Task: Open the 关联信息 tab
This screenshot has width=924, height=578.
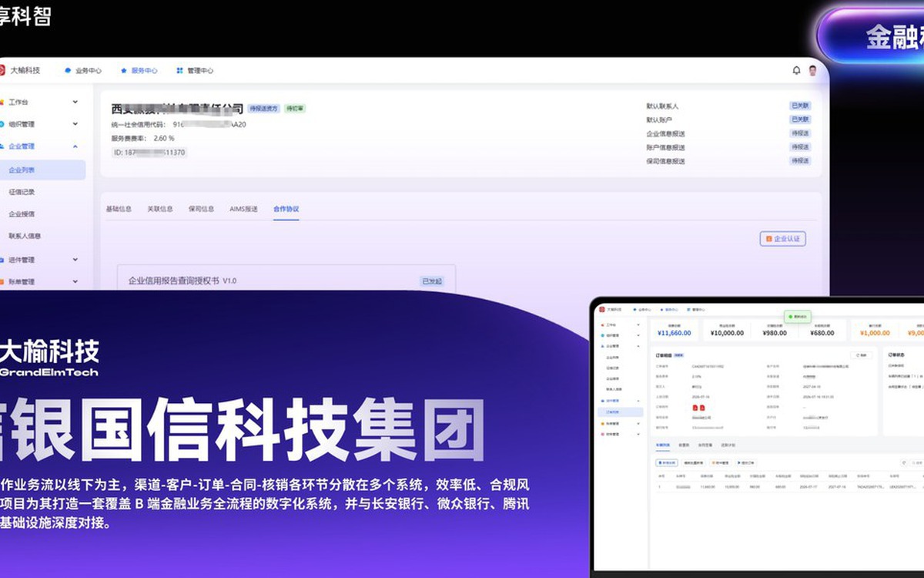Action: (160, 209)
